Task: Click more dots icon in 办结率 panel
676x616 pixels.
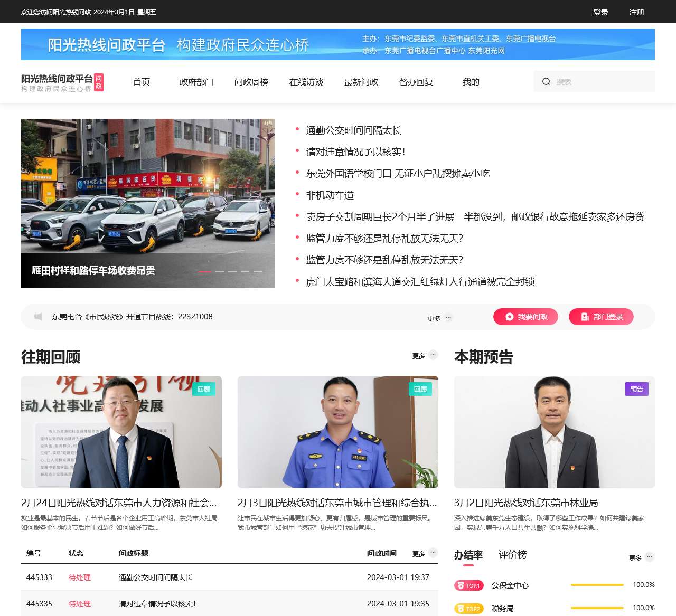Action: (x=650, y=557)
